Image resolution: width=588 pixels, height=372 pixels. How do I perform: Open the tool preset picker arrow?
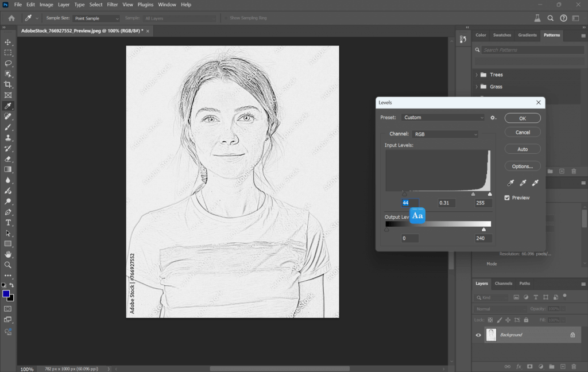click(37, 18)
